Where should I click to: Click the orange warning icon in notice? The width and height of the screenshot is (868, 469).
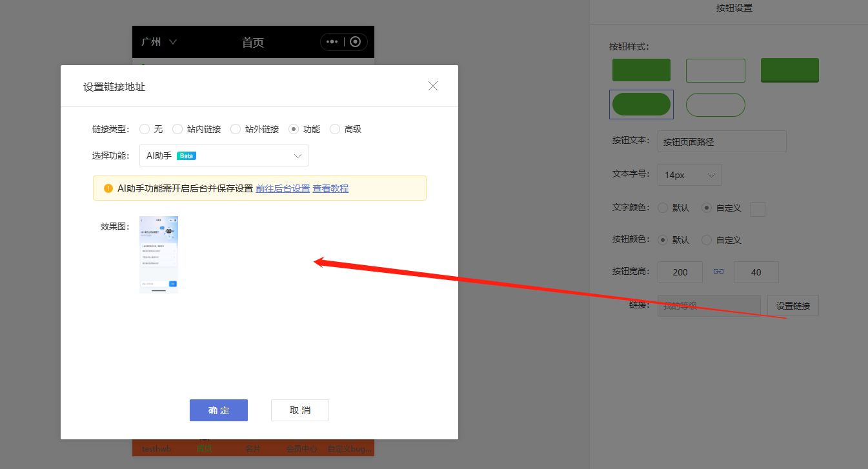coord(108,188)
